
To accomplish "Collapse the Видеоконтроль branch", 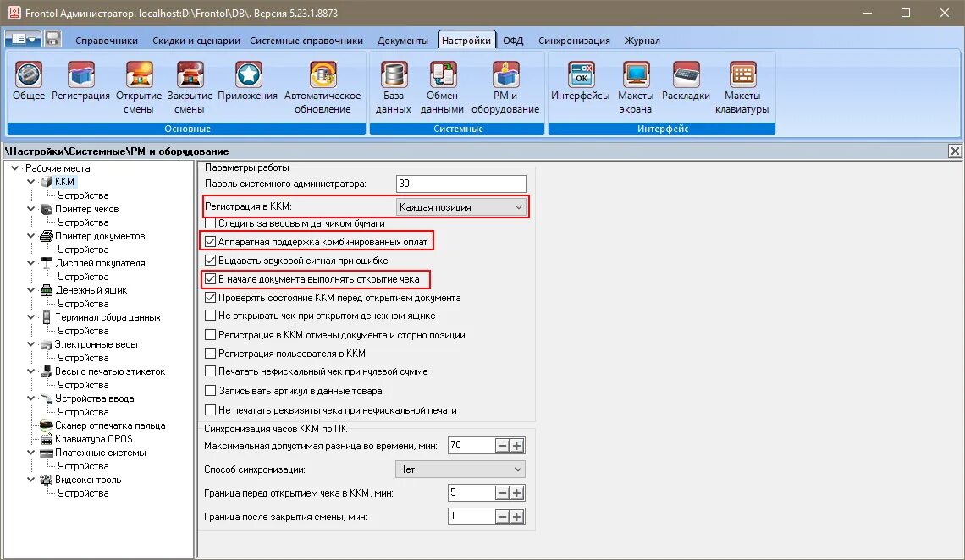I will [x=30, y=480].
